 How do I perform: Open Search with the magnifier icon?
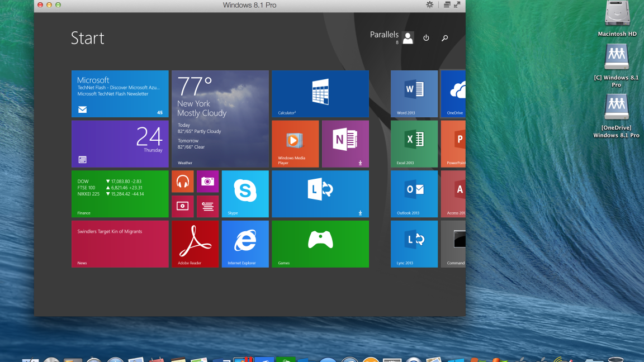click(444, 38)
